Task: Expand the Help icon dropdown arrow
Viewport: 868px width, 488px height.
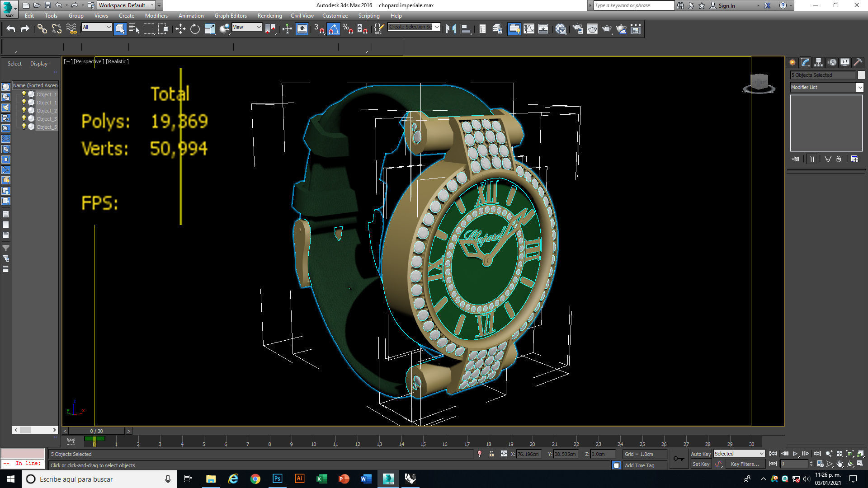Action: click(x=791, y=5)
